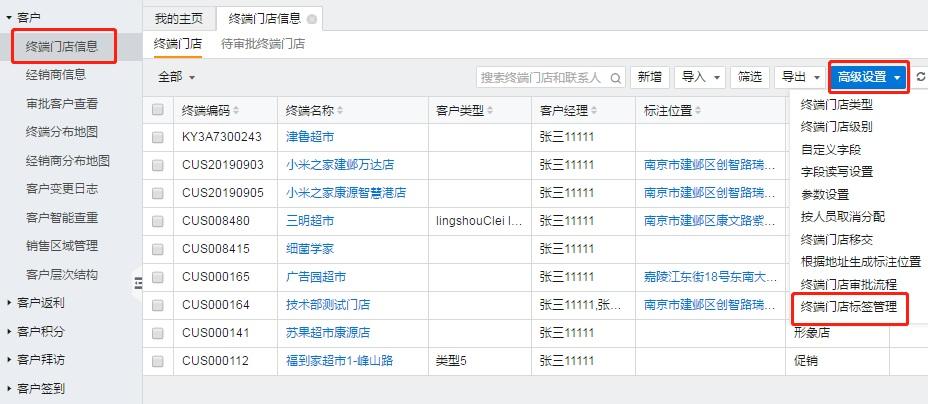Close the 终端门店信息 tab
928x404 pixels.
pyautogui.click(x=312, y=19)
